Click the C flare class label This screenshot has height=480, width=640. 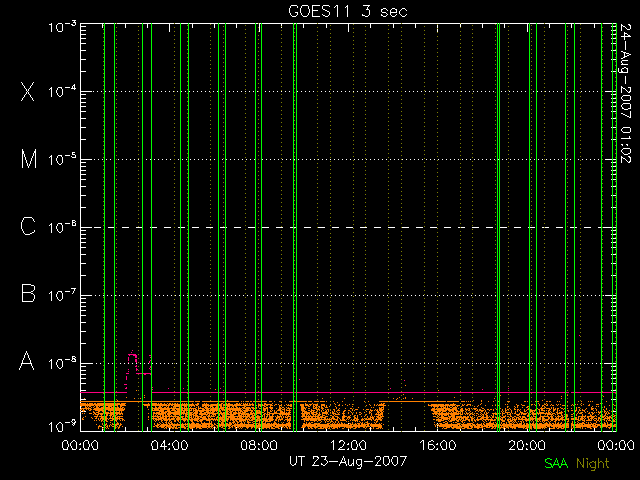click(28, 226)
